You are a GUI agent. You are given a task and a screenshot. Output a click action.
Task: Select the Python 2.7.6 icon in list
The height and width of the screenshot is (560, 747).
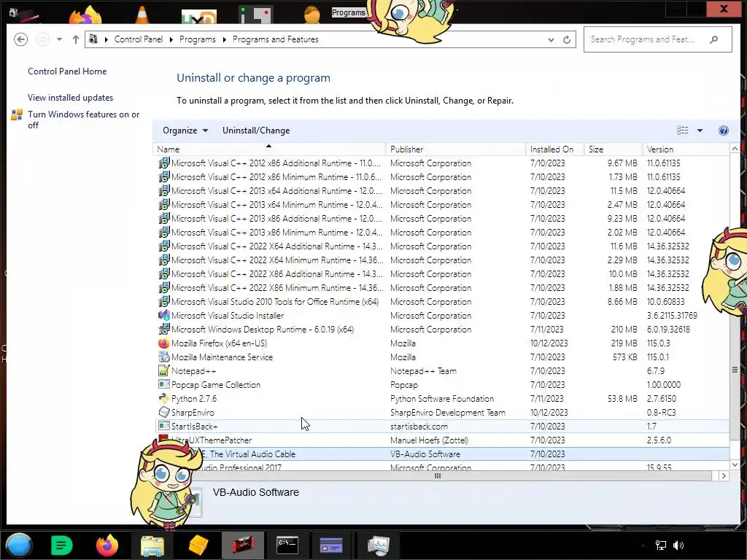coord(163,399)
